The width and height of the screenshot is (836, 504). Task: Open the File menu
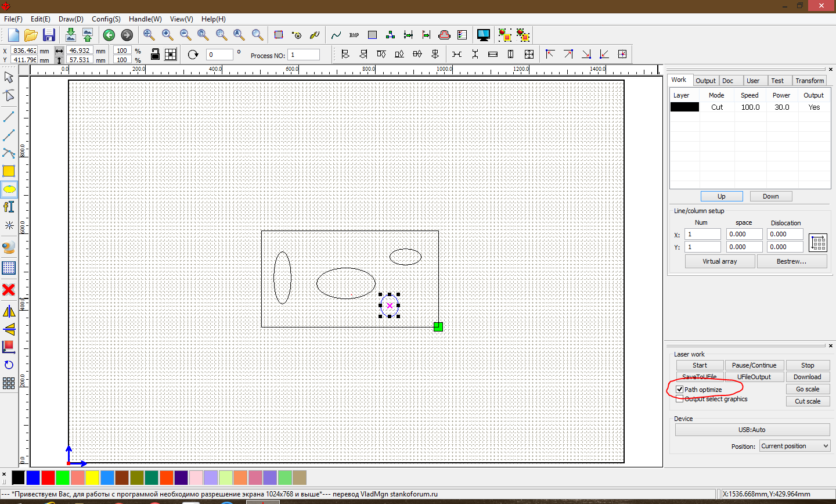(x=13, y=19)
